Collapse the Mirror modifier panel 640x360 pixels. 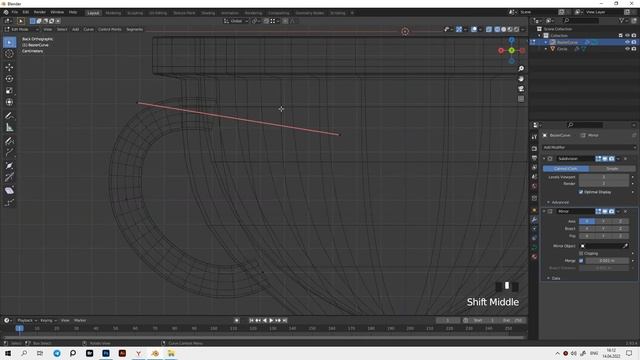click(x=544, y=211)
